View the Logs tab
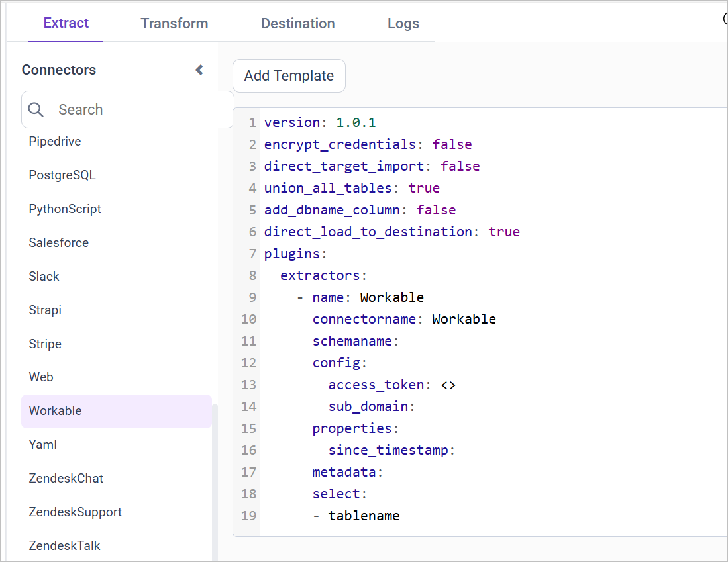This screenshot has height=562, width=728. click(x=403, y=23)
